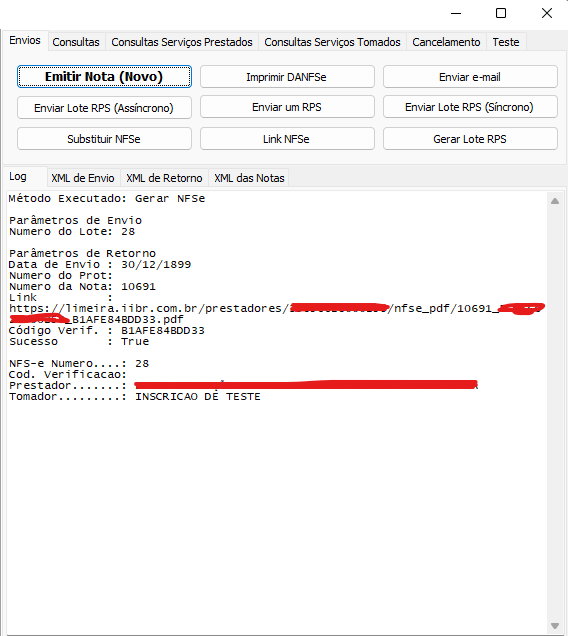Click Imprimir DANFSe button
Image resolution: width=568 pixels, height=636 pixels.
tap(287, 77)
